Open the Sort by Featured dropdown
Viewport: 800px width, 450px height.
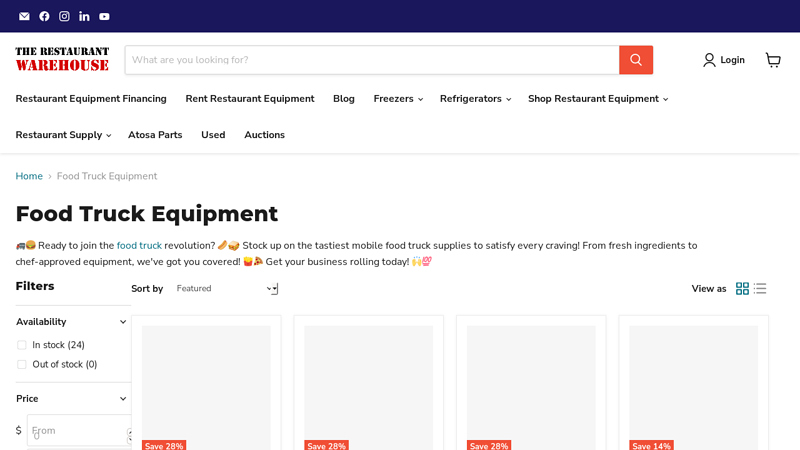(226, 289)
